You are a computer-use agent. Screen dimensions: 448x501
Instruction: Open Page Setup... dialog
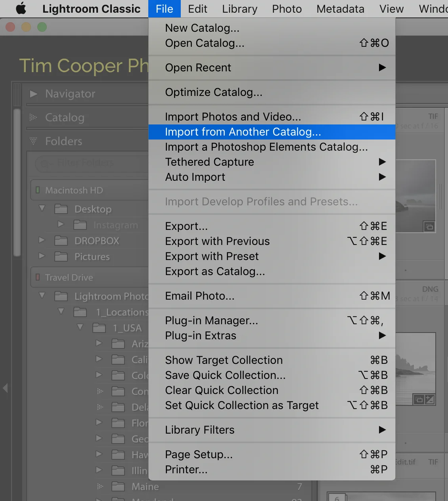coord(272,455)
